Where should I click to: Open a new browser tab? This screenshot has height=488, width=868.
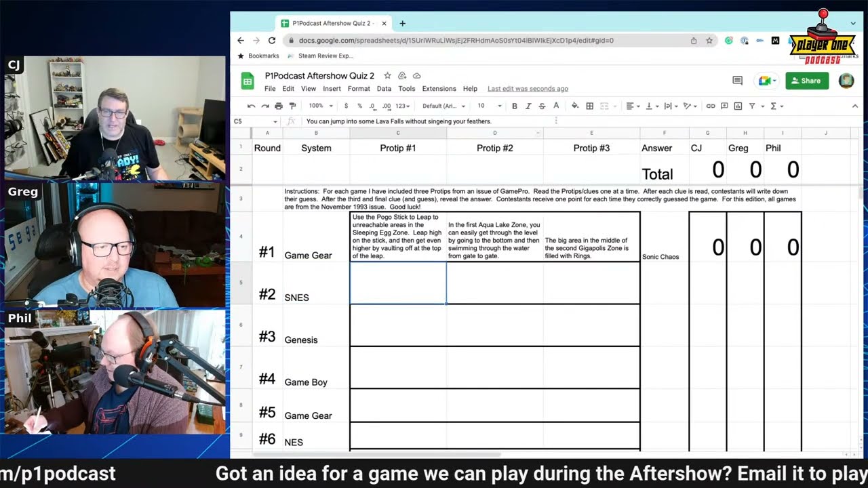point(402,23)
